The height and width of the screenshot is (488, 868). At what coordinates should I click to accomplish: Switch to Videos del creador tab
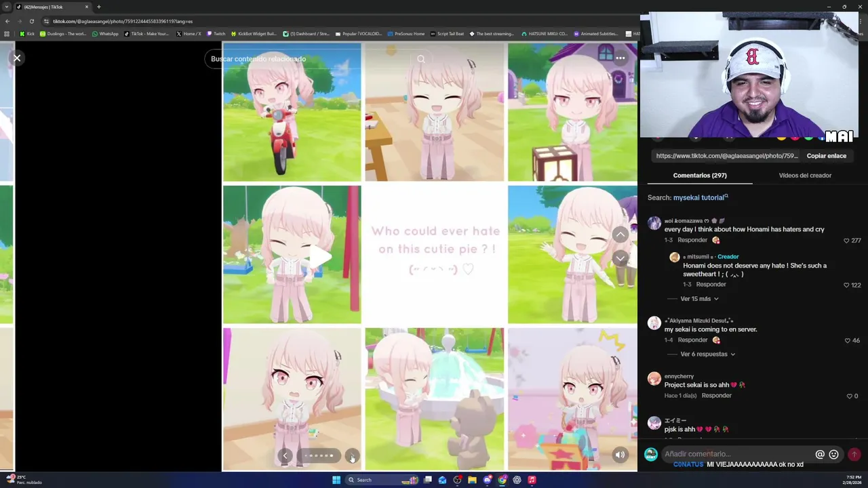tap(805, 176)
